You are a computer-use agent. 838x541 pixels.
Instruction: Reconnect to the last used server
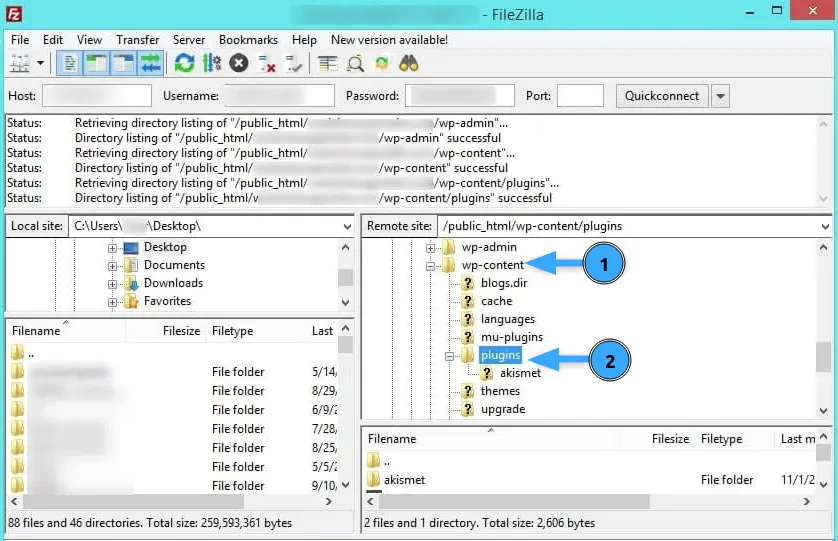pyautogui.click(x=293, y=64)
